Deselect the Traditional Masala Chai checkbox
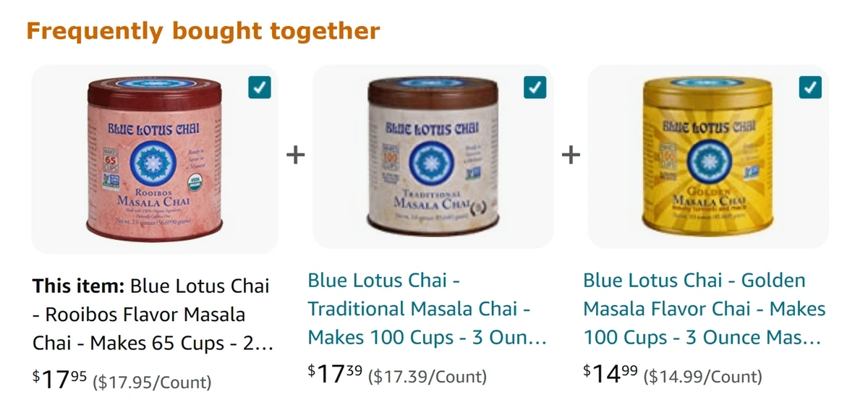Screen dimensions: 868x418 (x=535, y=87)
